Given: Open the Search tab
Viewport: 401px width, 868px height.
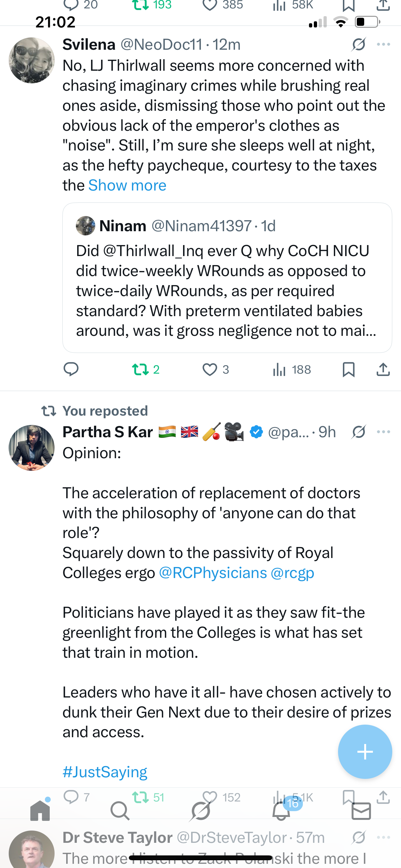Looking at the screenshot, I should [x=120, y=811].
